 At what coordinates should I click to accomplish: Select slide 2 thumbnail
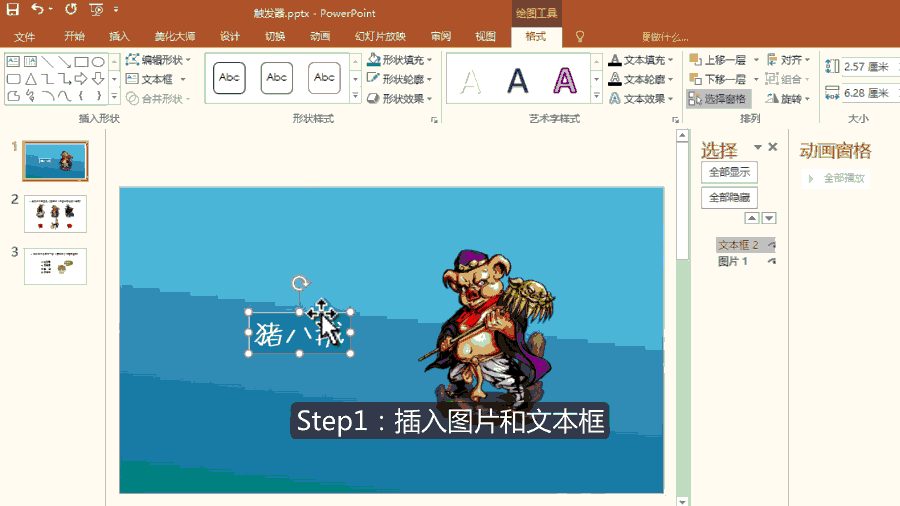click(x=55, y=214)
